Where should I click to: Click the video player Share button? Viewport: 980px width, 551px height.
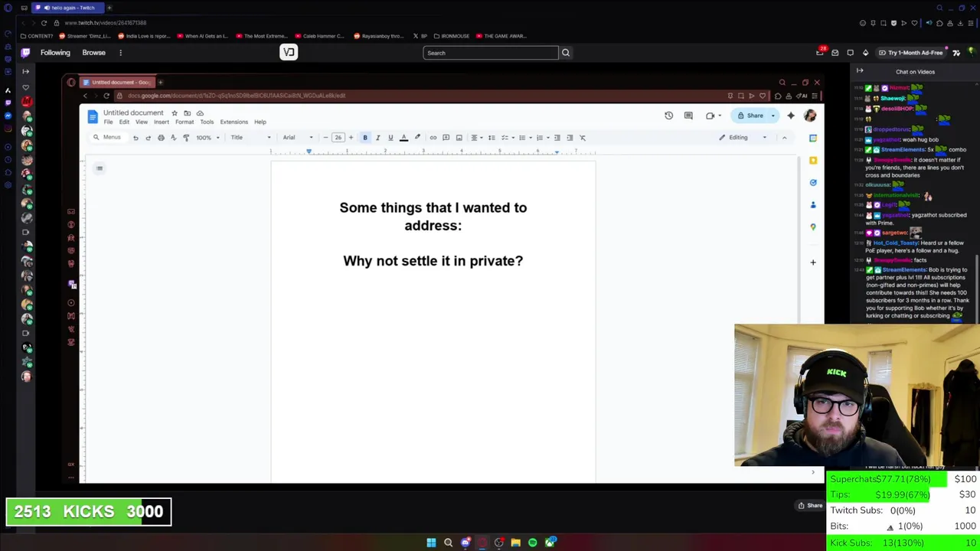[810, 505]
